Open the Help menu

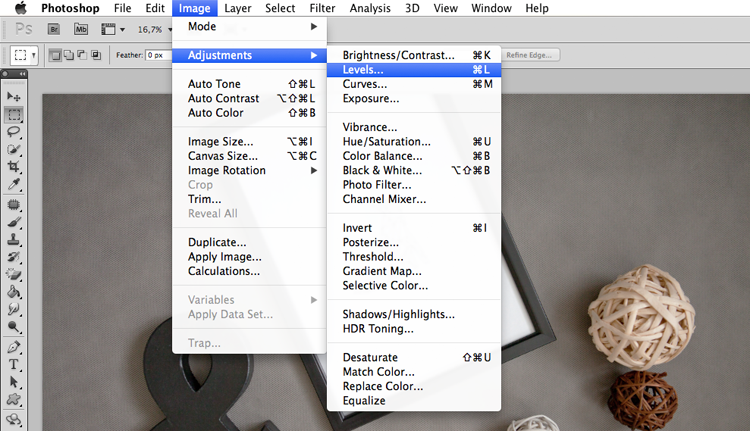537,8
